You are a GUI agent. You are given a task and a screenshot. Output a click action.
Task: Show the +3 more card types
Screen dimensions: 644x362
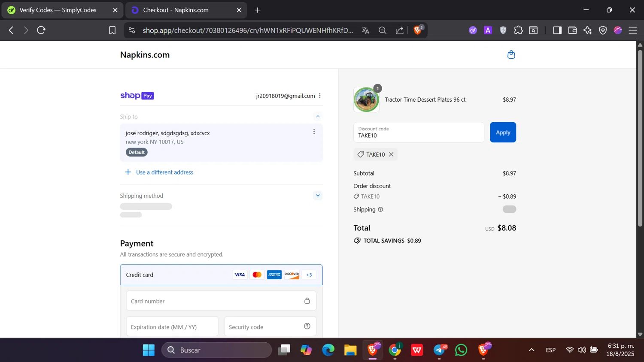(309, 275)
